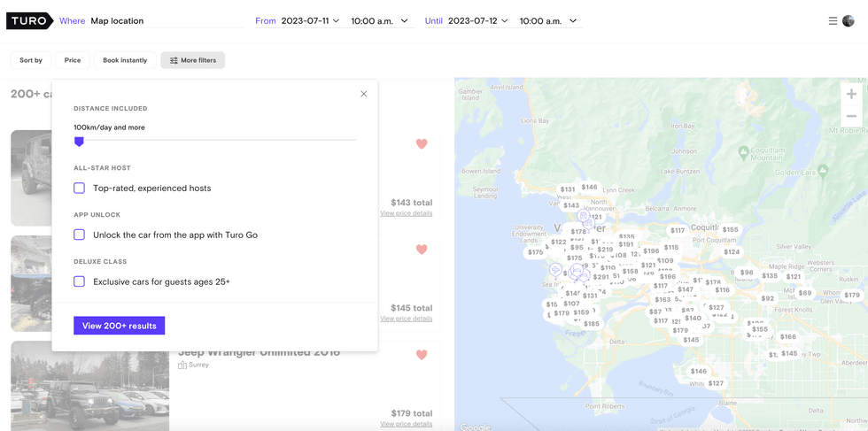This screenshot has width=868, height=431.
Task: Click the More filters button
Action: click(193, 60)
